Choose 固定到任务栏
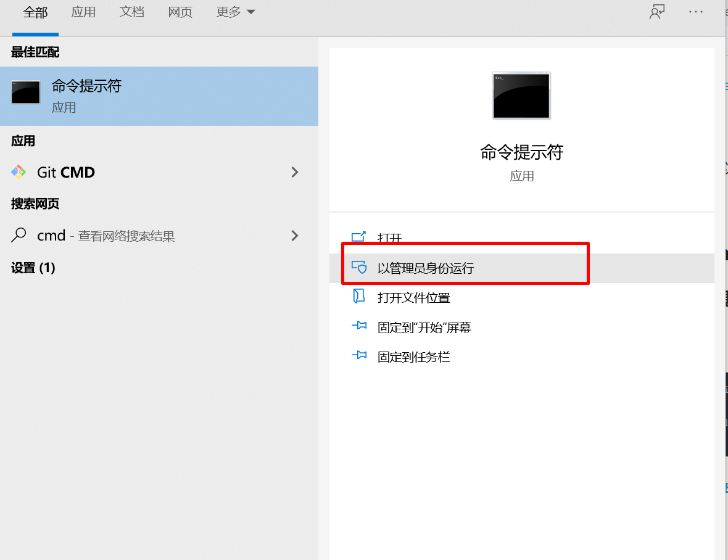728x560 pixels. pyautogui.click(x=522, y=357)
